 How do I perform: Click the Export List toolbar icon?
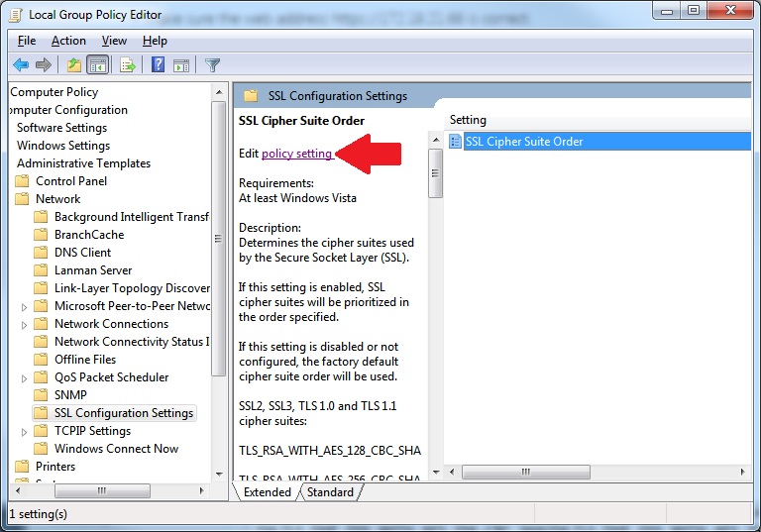(x=127, y=65)
